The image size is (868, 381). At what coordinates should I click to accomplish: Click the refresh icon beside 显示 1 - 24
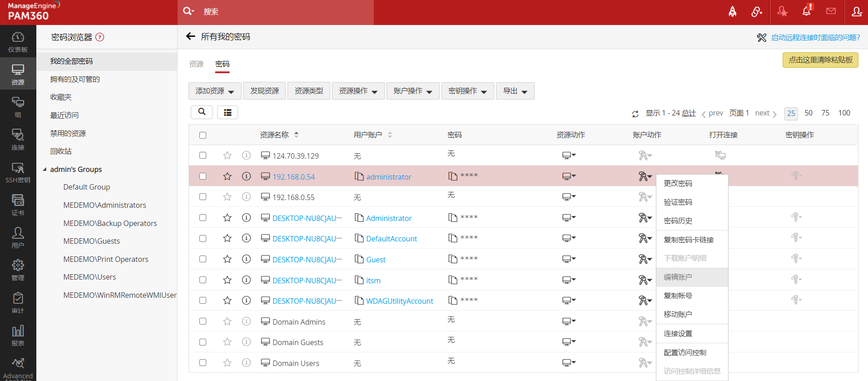635,114
